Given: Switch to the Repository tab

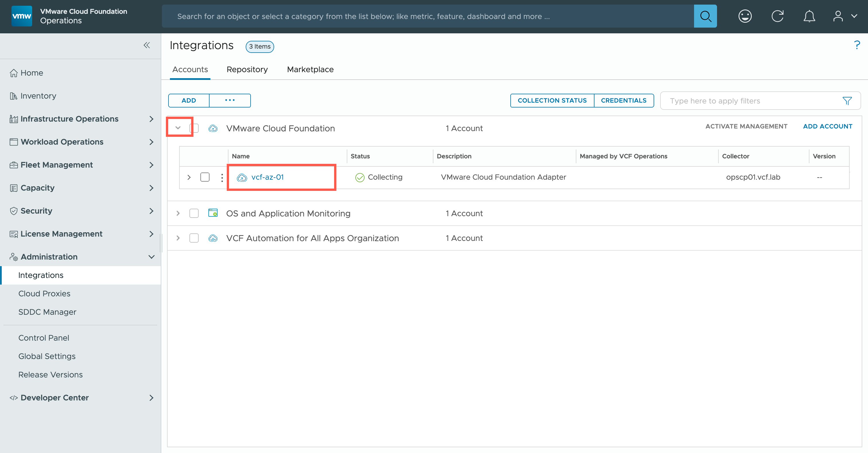Looking at the screenshot, I should pos(247,70).
